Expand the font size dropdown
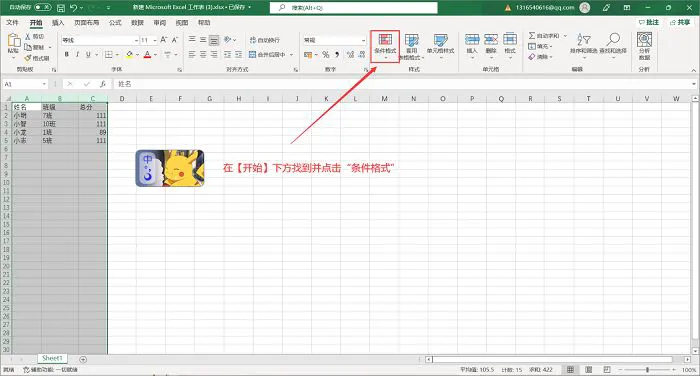The image size is (700, 376). tap(154, 40)
